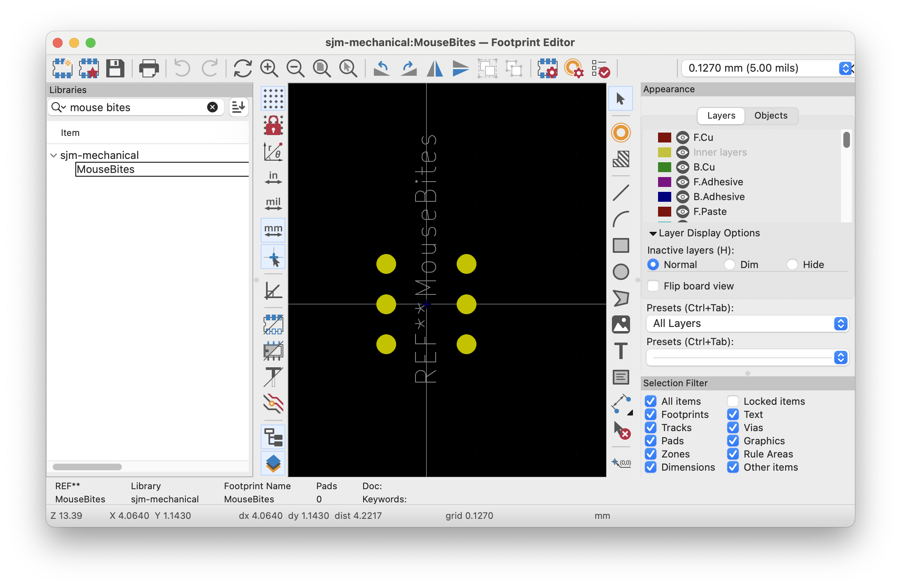The width and height of the screenshot is (901, 588).
Task: Select the Draw arc tool
Action: coord(621,219)
